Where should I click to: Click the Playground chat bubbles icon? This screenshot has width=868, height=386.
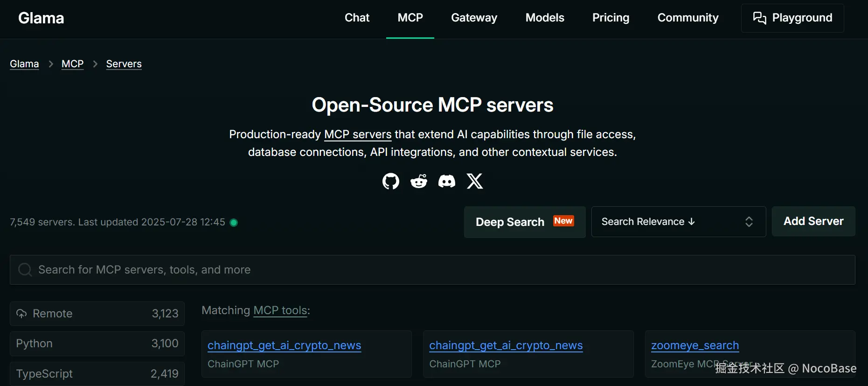759,18
